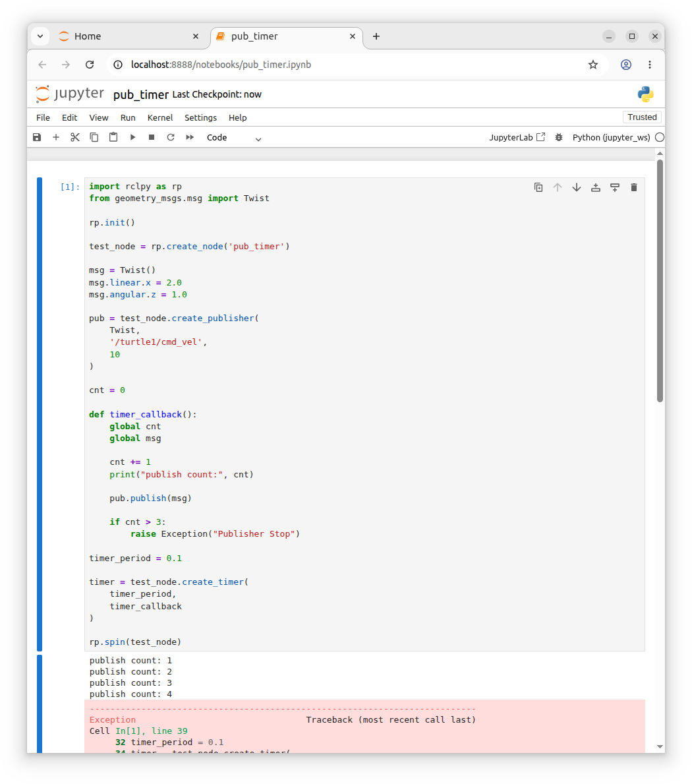Image resolution: width=692 pixels, height=784 pixels.
Task: Open a new browser tab
Action: click(x=376, y=36)
